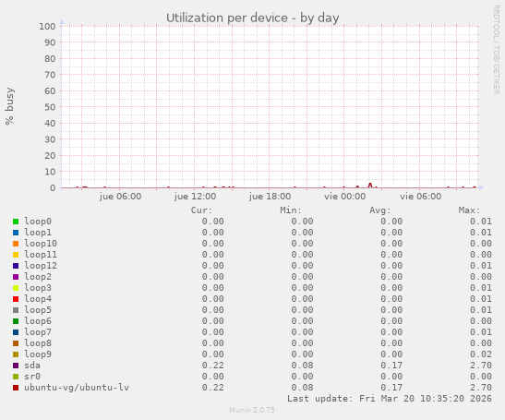505x420 pixels.
Task: Click the gray loop5 legend color swatch
Action: [16, 310]
